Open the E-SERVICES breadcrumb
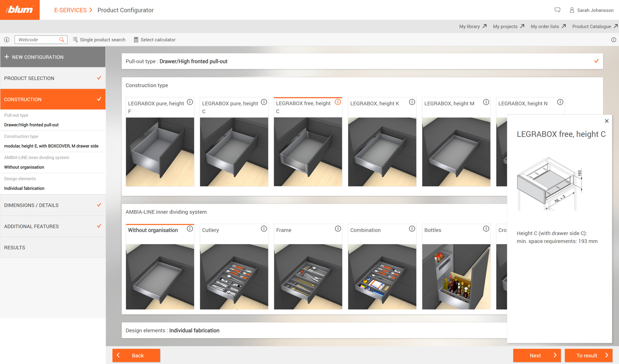Screen dimensions: 619x364 (x=71, y=10)
